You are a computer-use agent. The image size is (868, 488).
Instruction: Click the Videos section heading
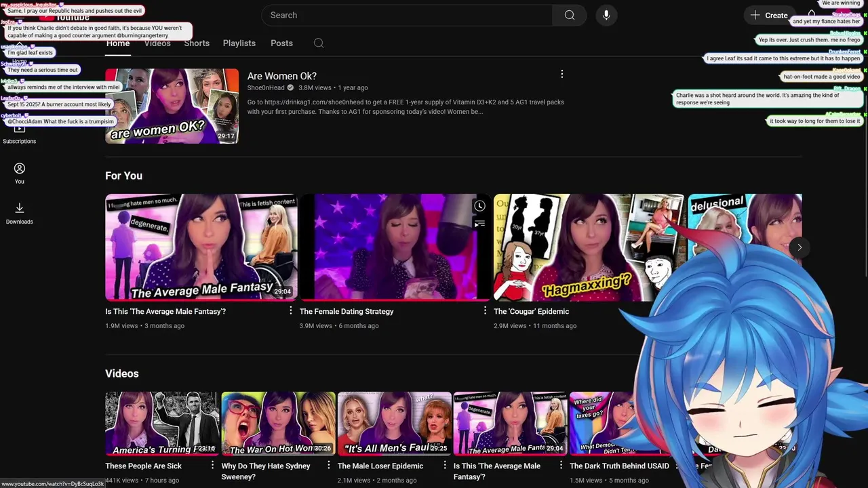coord(122,373)
